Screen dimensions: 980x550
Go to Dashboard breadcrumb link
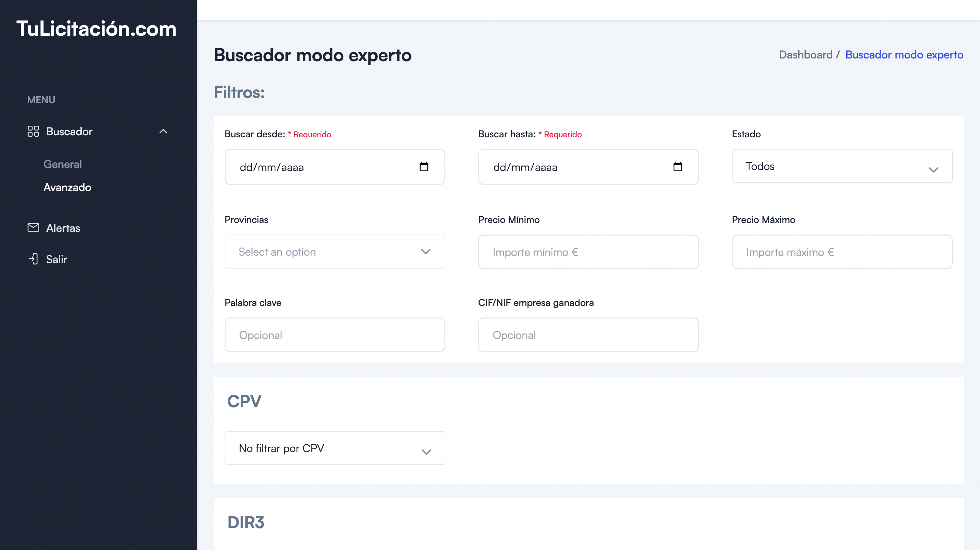(x=805, y=55)
